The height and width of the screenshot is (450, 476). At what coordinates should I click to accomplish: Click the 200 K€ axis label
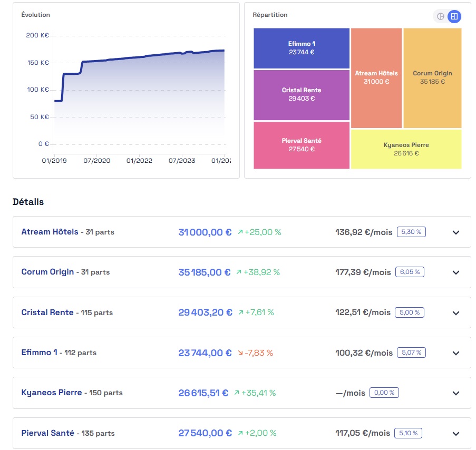click(x=37, y=35)
